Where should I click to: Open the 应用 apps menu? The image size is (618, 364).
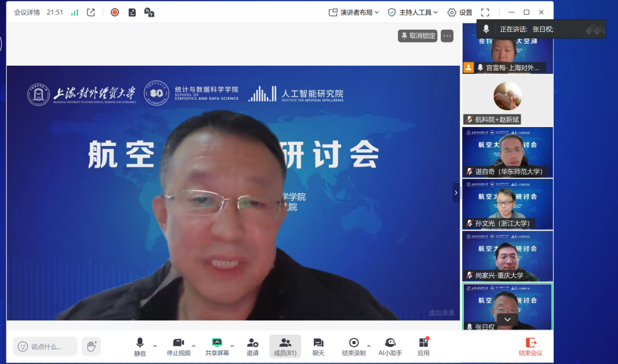click(423, 346)
